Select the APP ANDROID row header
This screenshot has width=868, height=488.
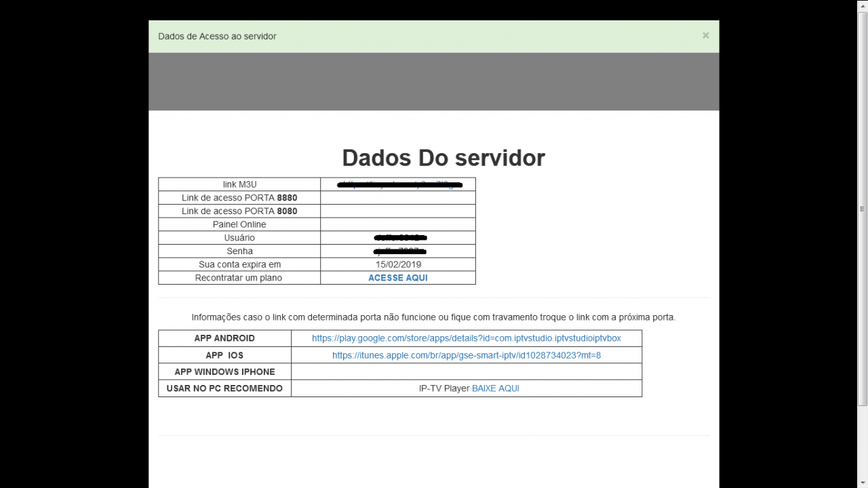(224, 338)
